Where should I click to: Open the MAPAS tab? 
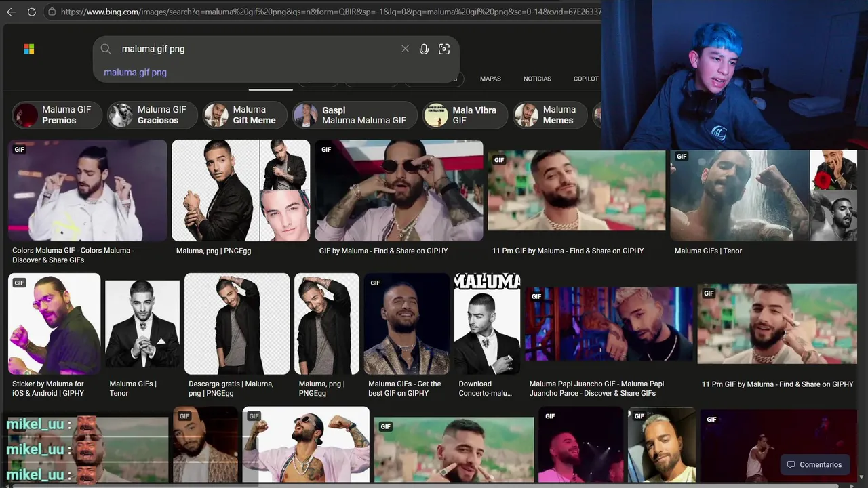tap(490, 79)
